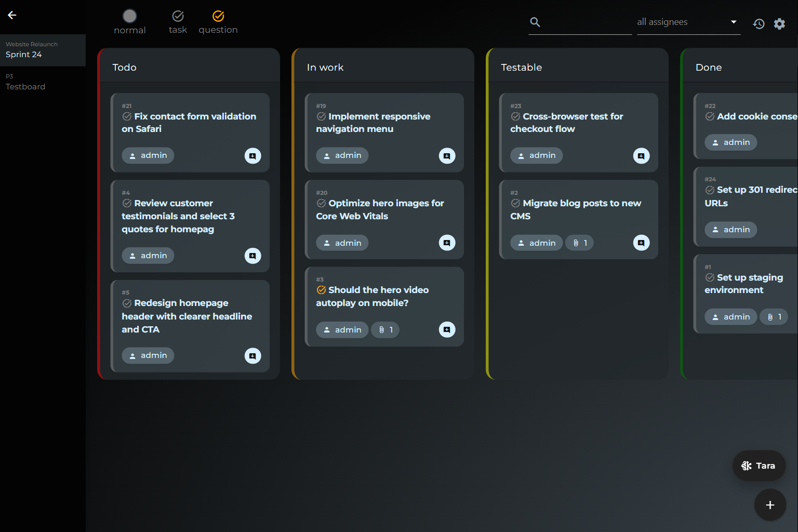Add comment to Redesign homepage header card
Screen dimensions: 798x532
click(x=253, y=356)
